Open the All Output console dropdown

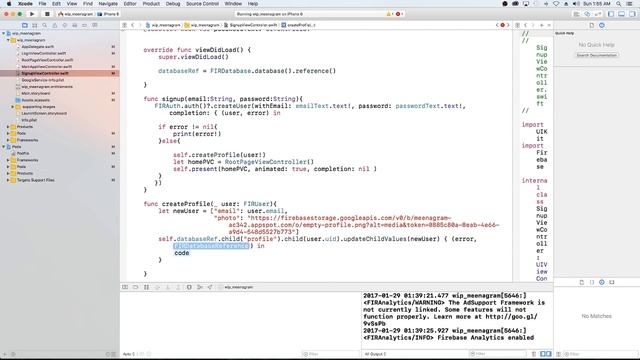coord(375,354)
